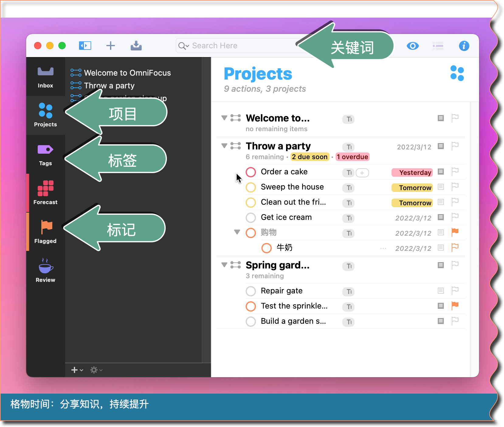Image resolution: width=504 pixels, height=427 pixels.
Task: Click the Projects perspective icon in header
Action: tap(457, 73)
